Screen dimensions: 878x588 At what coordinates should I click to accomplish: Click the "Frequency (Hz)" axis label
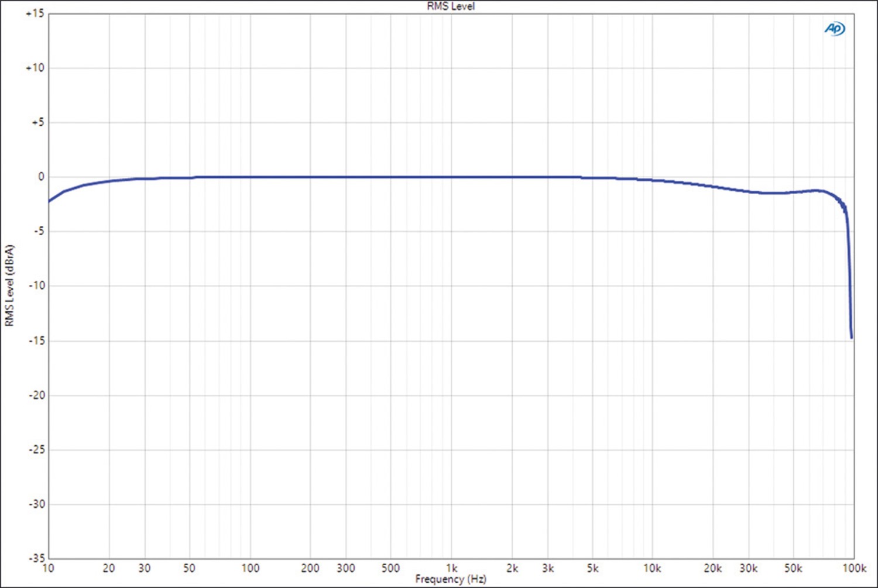tap(451, 579)
